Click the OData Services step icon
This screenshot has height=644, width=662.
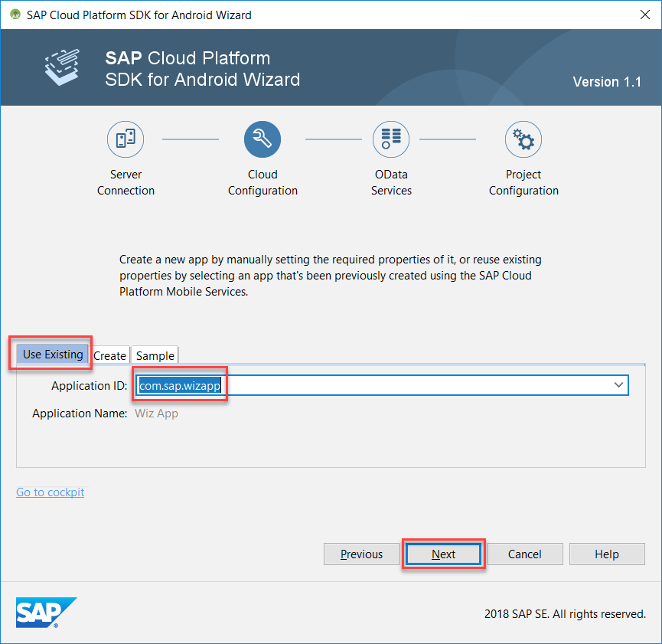tap(391, 139)
